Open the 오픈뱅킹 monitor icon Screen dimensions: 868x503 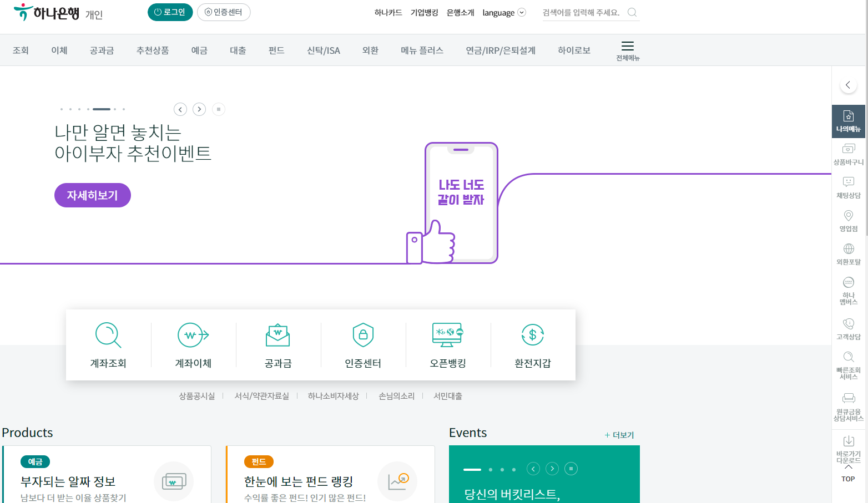click(448, 335)
